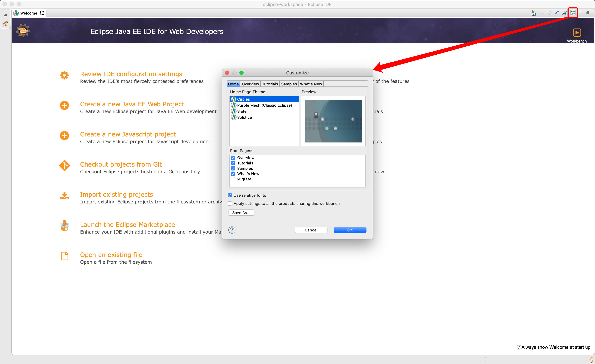This screenshot has height=364, width=595.
Task: Click the Eclipse Marketplace box icon
Action: pyautogui.click(x=64, y=226)
